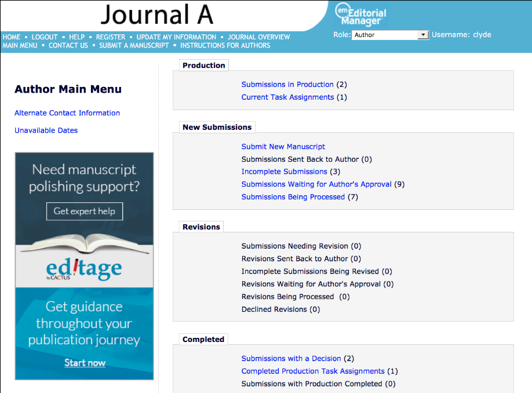Viewport: 532px width, 393px height.
Task: Open the Role dropdown showing Author
Action: pos(390,35)
